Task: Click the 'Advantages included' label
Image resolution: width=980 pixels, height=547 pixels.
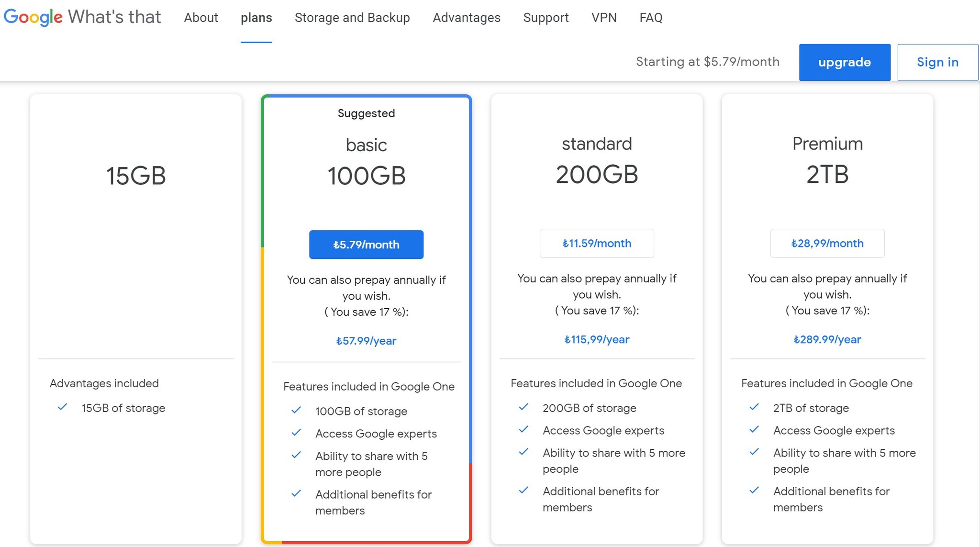Action: click(x=104, y=383)
